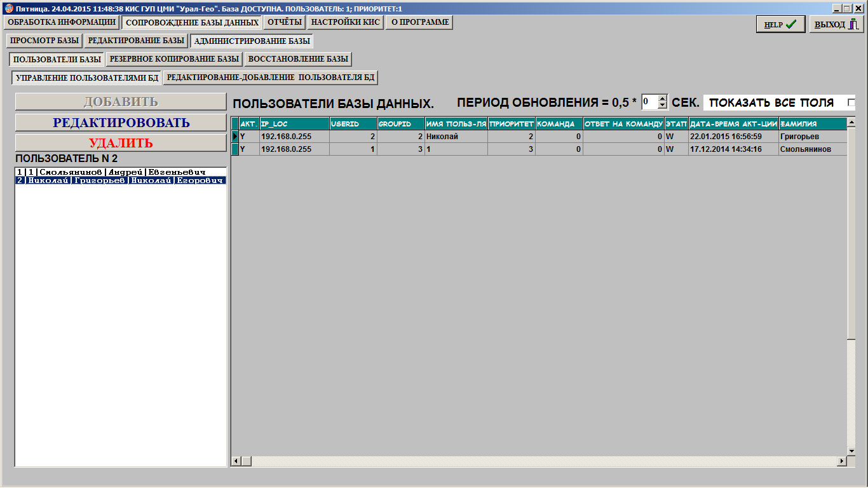Switch to ПРОСМОТР БАЗЫ tab
Screen dimensions: 868x488
[x=44, y=41]
